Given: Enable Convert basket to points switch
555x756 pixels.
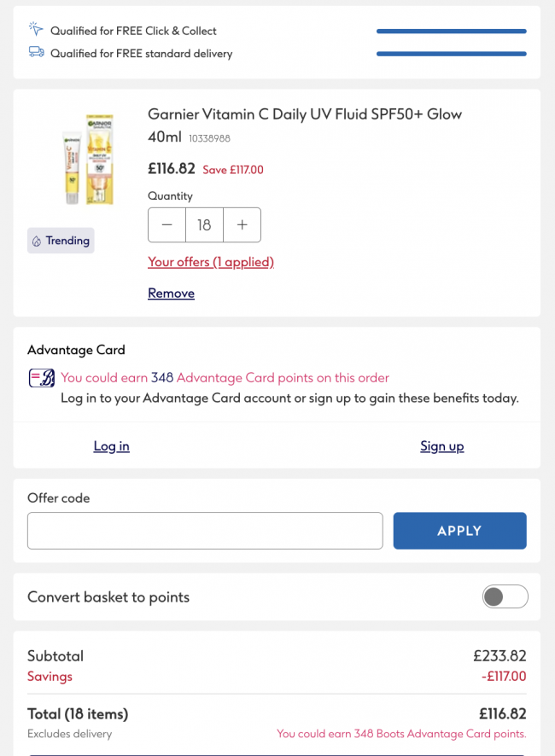Looking at the screenshot, I should (505, 597).
